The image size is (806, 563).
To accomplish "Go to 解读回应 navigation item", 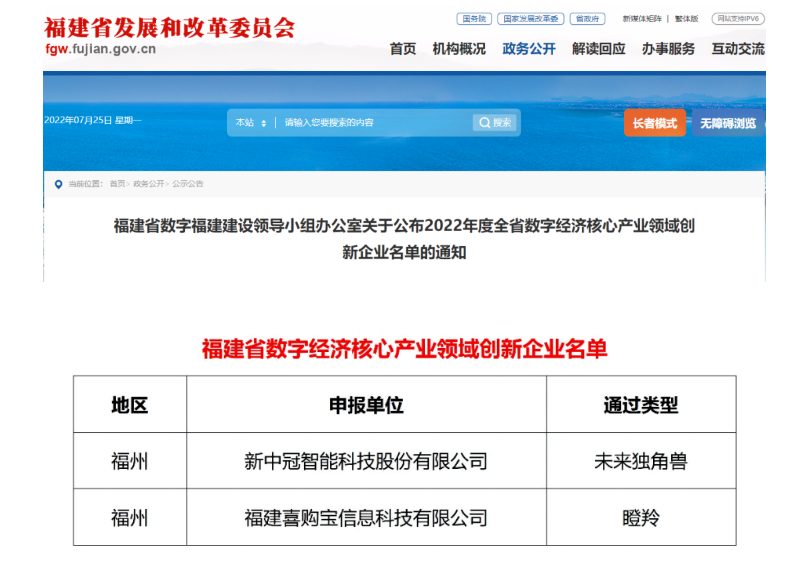I will (598, 49).
